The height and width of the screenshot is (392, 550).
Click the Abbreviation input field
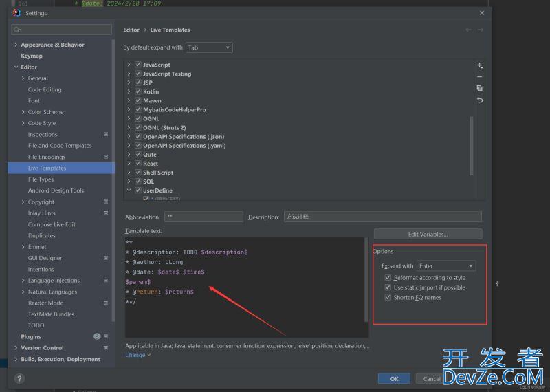click(x=203, y=217)
